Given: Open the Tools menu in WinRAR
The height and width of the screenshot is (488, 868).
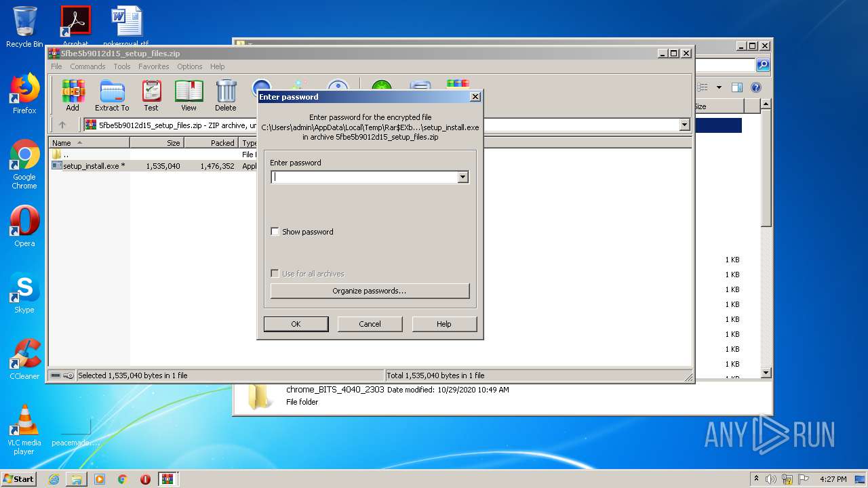Looking at the screenshot, I should tap(122, 66).
